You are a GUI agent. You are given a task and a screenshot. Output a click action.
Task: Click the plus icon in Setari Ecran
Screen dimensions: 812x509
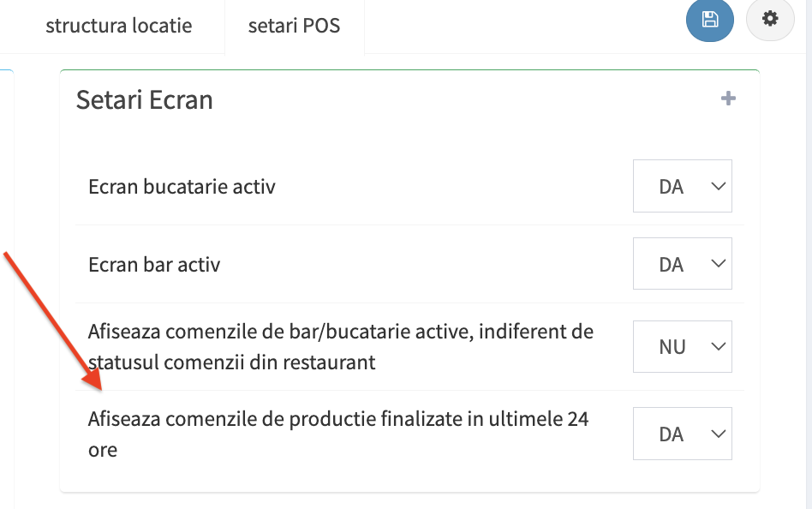point(728,99)
